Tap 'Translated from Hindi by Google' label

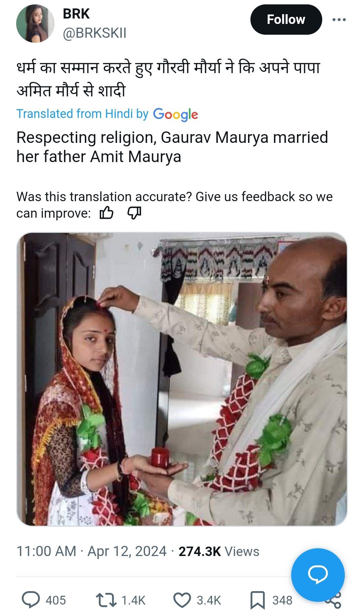(x=107, y=114)
